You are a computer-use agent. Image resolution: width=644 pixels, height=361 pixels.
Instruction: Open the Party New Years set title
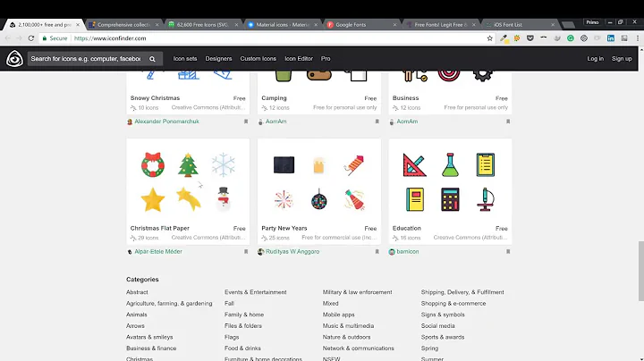(284, 228)
